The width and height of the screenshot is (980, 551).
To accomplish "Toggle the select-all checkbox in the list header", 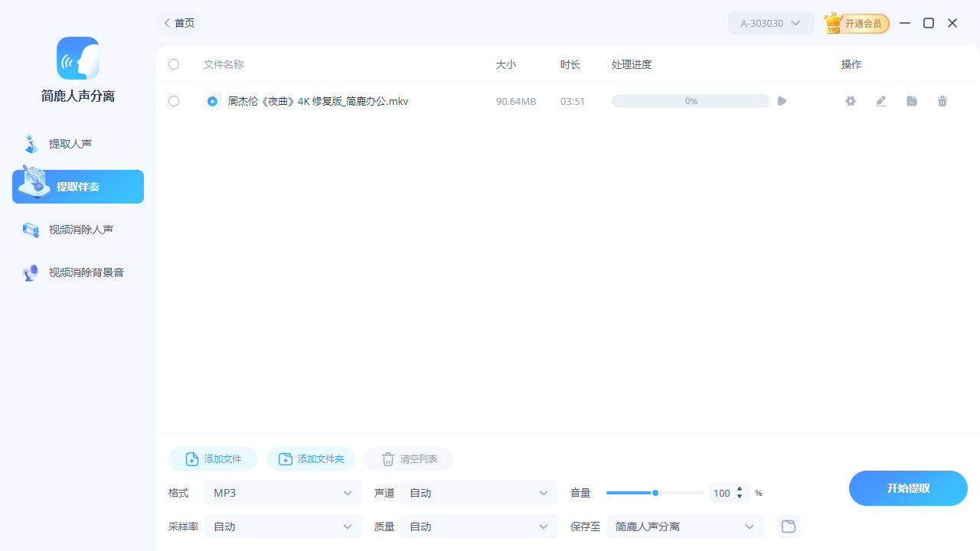I will click(173, 64).
